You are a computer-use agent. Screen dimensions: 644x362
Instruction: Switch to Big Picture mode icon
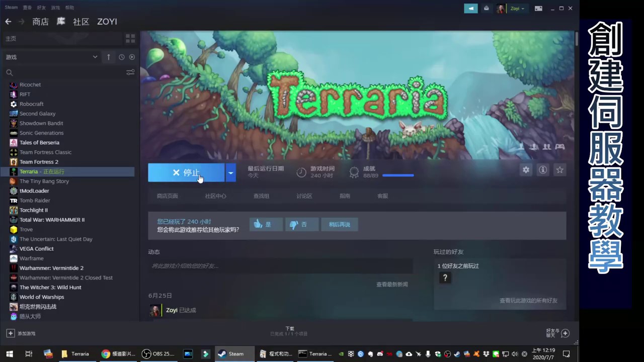click(x=538, y=9)
